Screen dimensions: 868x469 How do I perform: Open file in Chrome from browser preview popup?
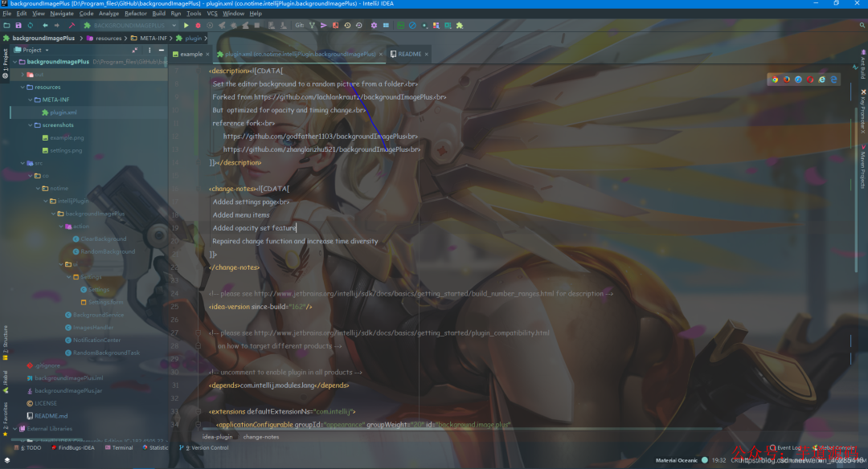coord(774,79)
